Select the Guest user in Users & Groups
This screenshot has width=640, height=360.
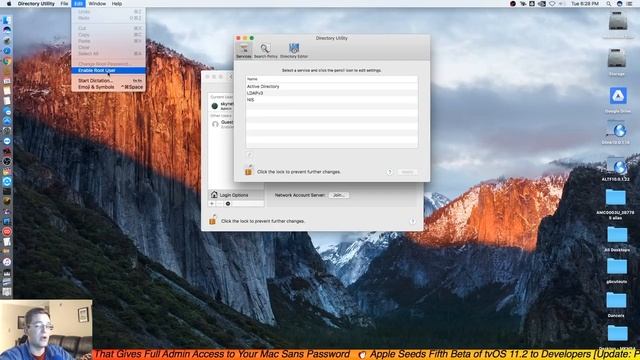point(221,124)
